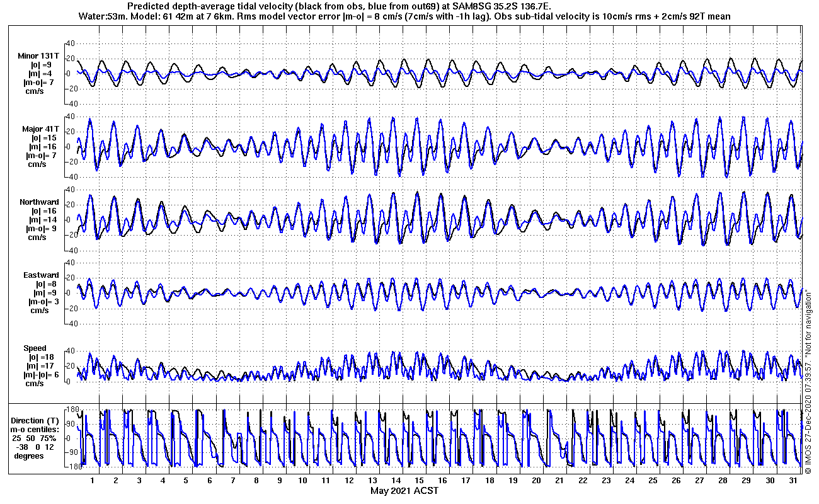This screenshot has height=504, width=819.
Task: Click the '-38 0 12' centile values
Action: point(35,447)
